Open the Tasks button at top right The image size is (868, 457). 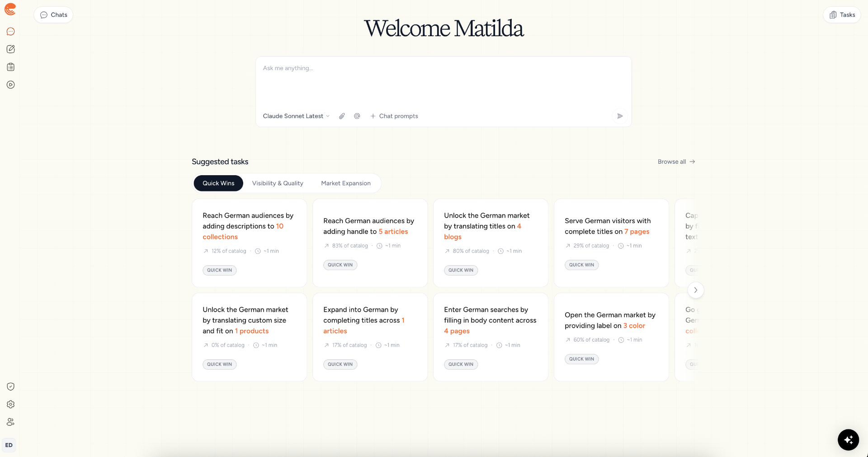tap(842, 15)
